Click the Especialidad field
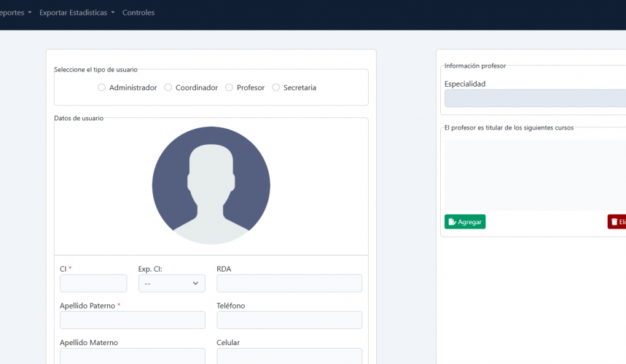Viewport: 626px width, 364px height. click(535, 98)
